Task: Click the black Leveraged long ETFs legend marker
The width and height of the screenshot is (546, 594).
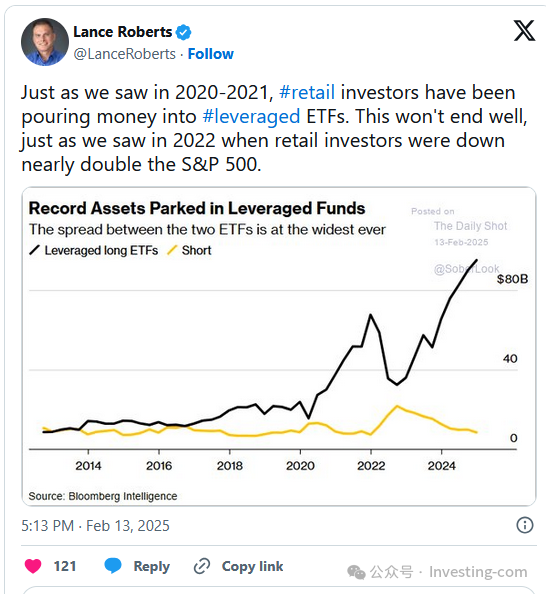Action: 34,250
